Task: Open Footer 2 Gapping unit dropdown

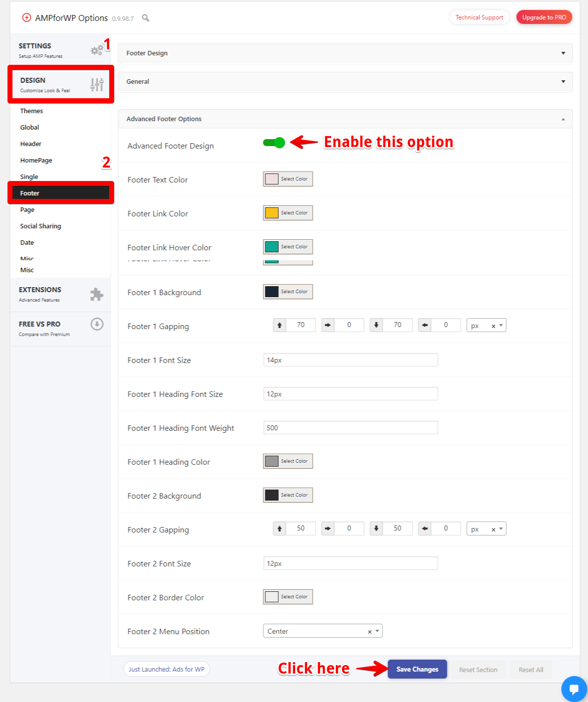Action: [501, 529]
